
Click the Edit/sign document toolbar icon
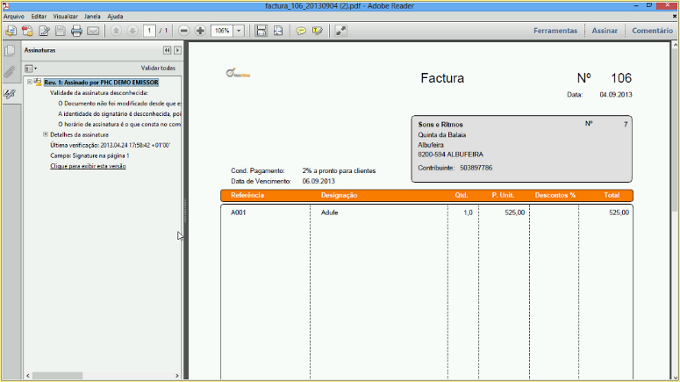(x=44, y=31)
